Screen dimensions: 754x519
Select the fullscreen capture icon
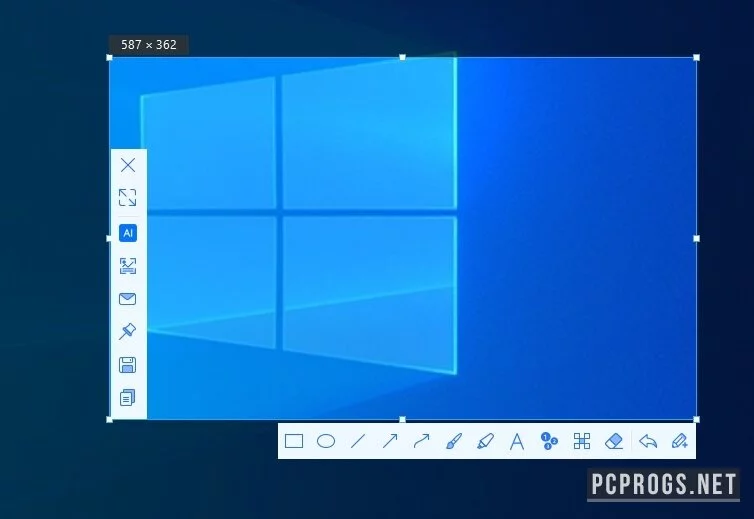[x=128, y=197]
